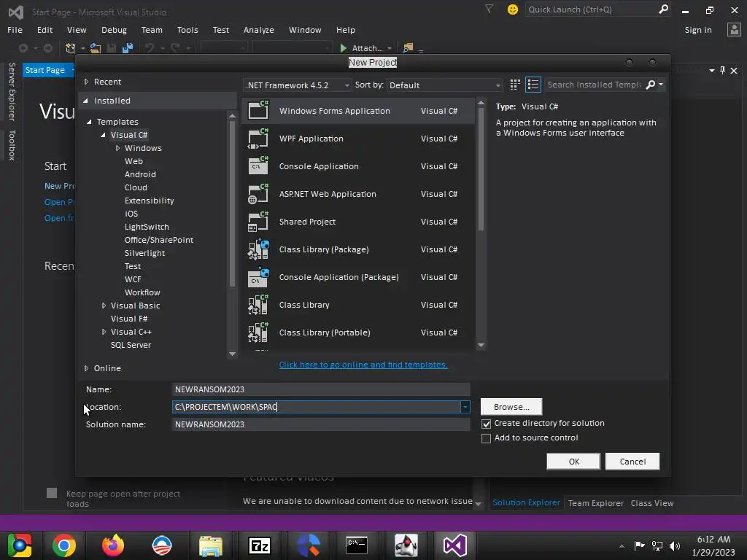The image size is (747, 560).
Task: Click the Visual Studio taskbar icon
Action: (x=455, y=545)
